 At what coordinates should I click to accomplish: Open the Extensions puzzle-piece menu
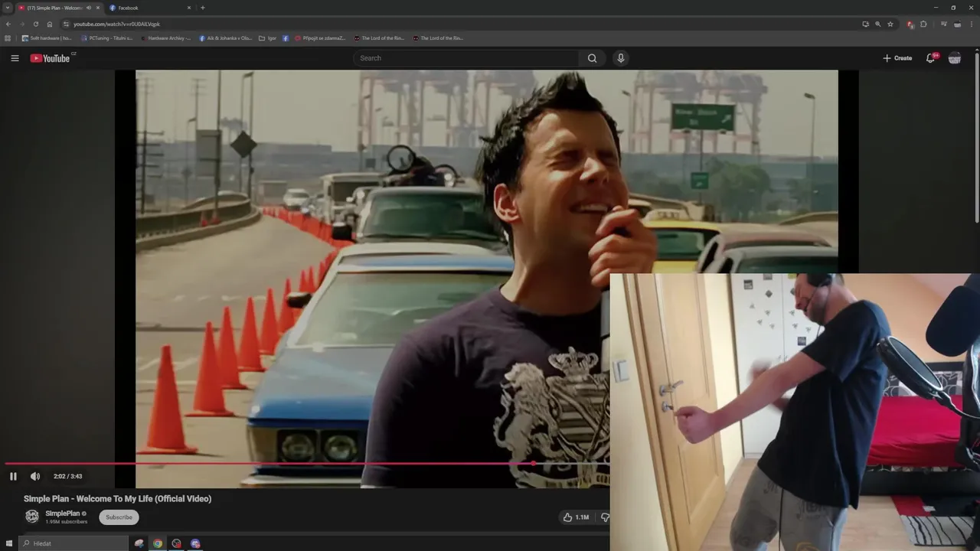click(923, 24)
